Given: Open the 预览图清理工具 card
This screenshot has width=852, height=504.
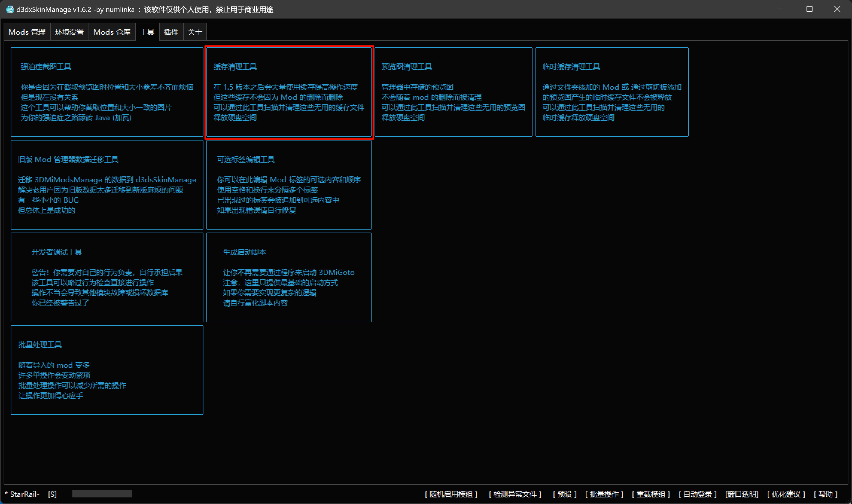Looking at the screenshot, I should click(x=453, y=92).
